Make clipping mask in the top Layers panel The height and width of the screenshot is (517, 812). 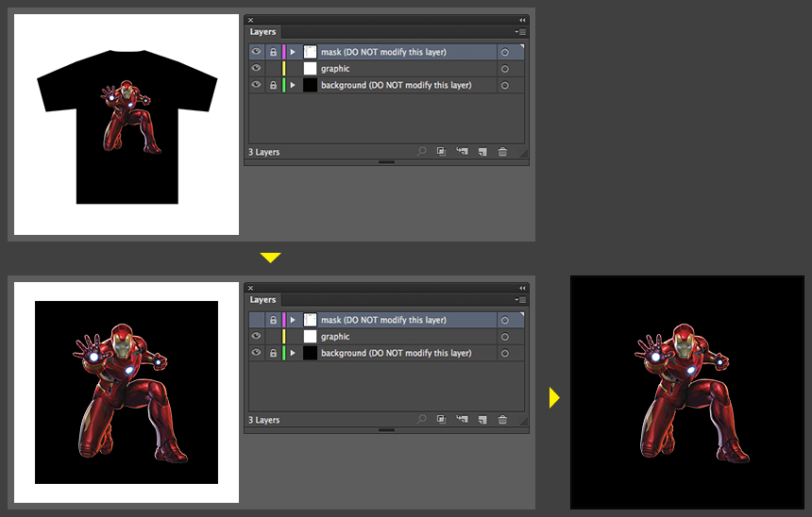441,152
